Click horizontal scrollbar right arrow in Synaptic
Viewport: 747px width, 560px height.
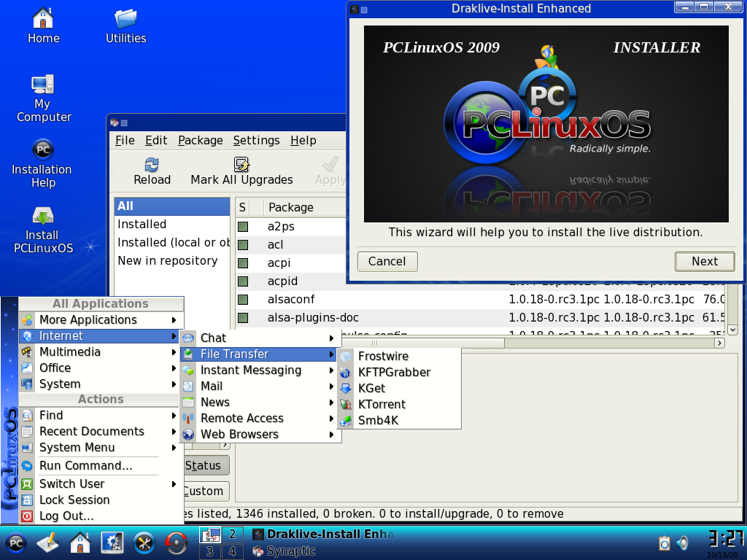click(719, 343)
